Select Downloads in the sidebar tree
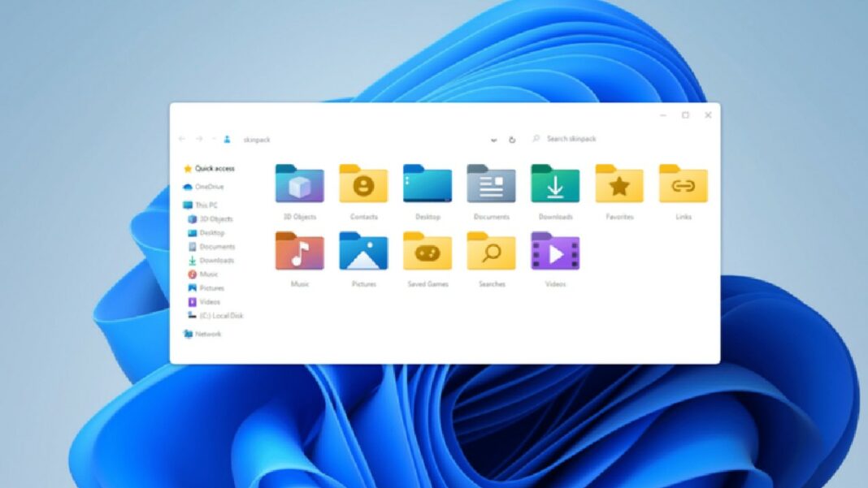 pyautogui.click(x=211, y=261)
